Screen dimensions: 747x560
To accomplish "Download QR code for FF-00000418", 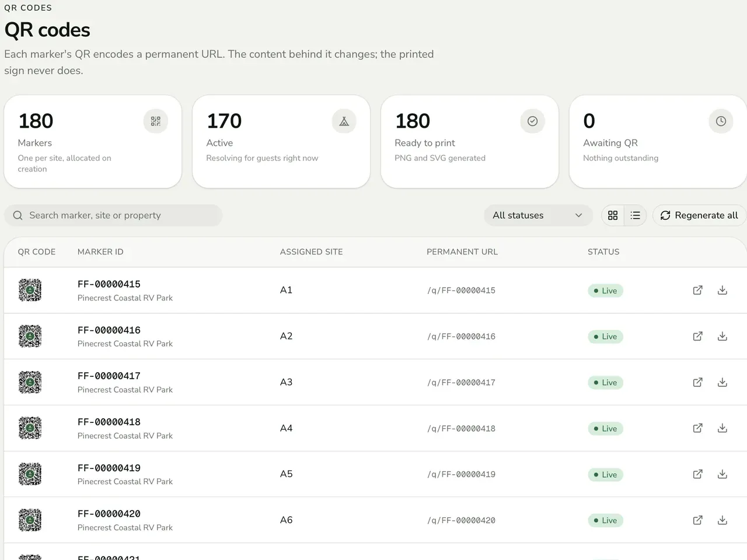I will point(722,428).
